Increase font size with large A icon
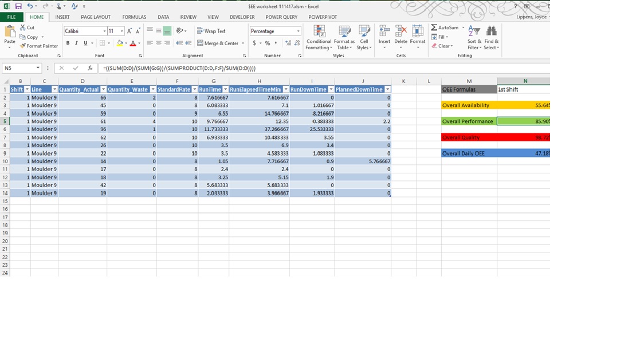 (x=129, y=31)
